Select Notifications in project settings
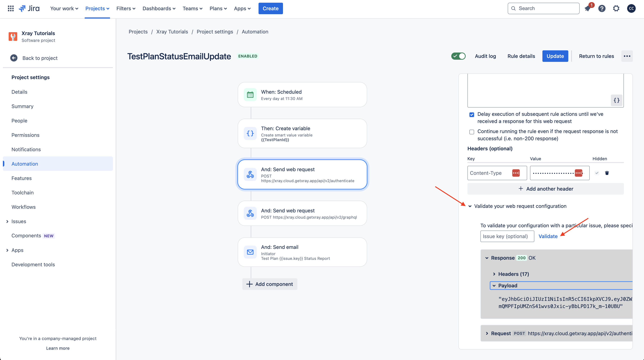Screen dimensions: 644x360 pos(58,149)
